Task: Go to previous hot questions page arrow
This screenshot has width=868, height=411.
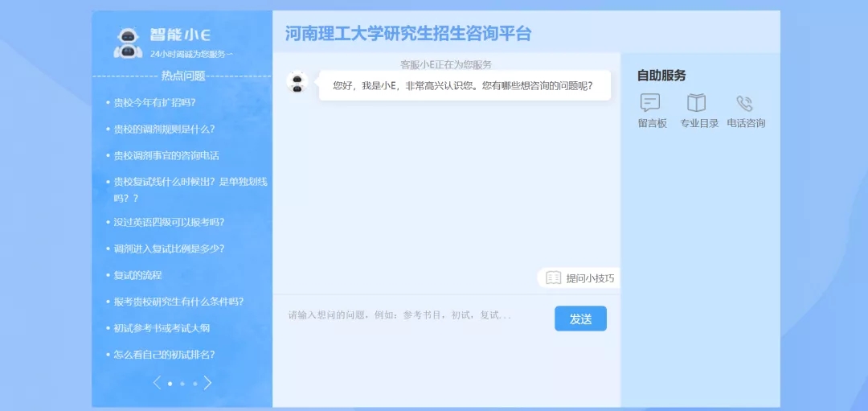Action: (157, 383)
